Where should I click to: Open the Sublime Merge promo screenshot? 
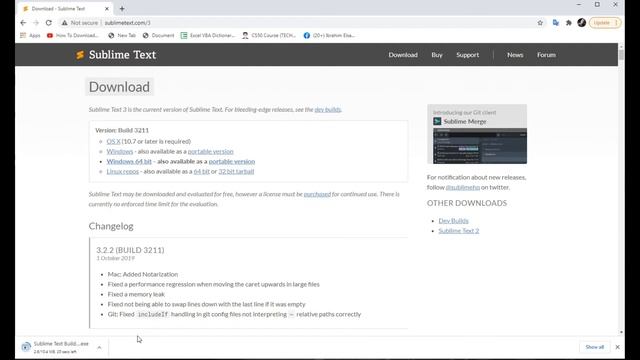click(480, 146)
